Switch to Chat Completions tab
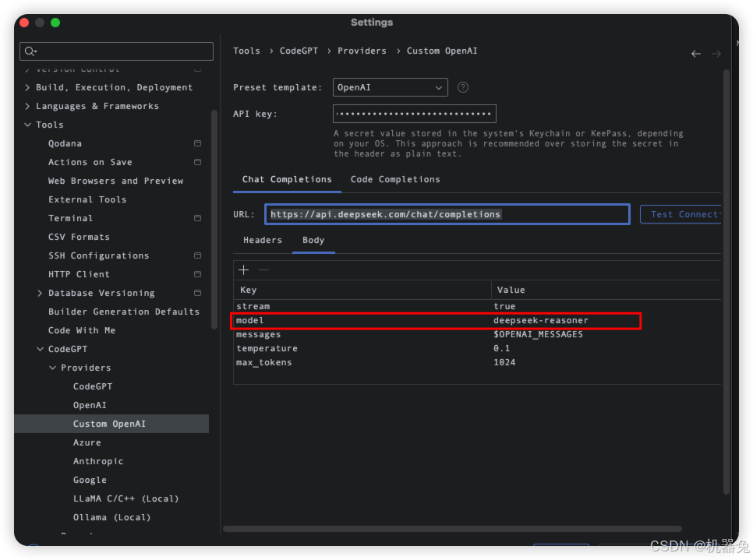This screenshot has height=560, width=753. [x=287, y=179]
